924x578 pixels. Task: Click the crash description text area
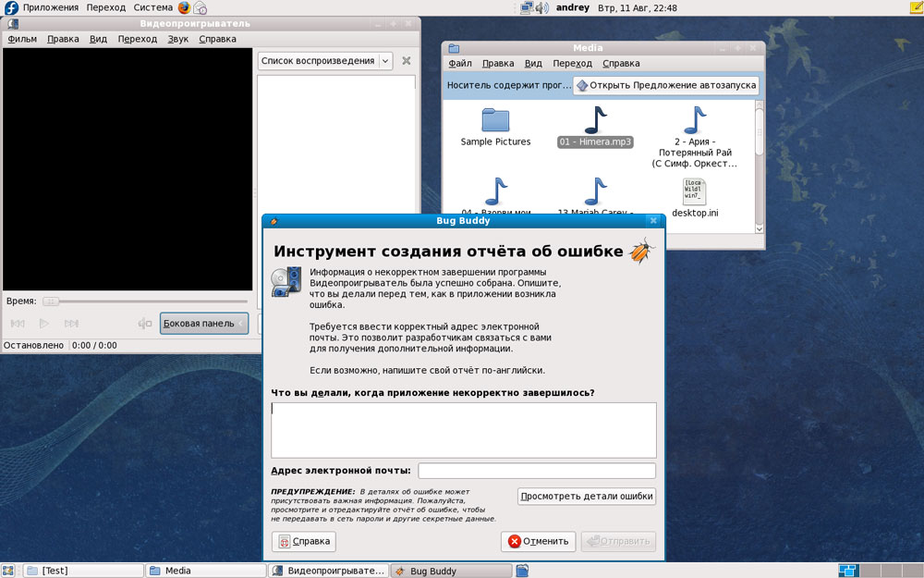tap(464, 430)
